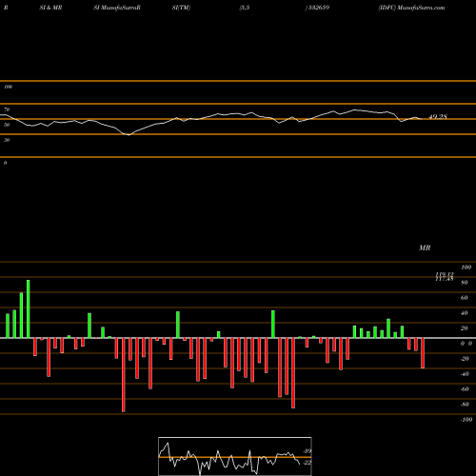Click the RSI axis label 100
Image resolution: width=476 pixels, height=476 pixels.
tap(8, 87)
